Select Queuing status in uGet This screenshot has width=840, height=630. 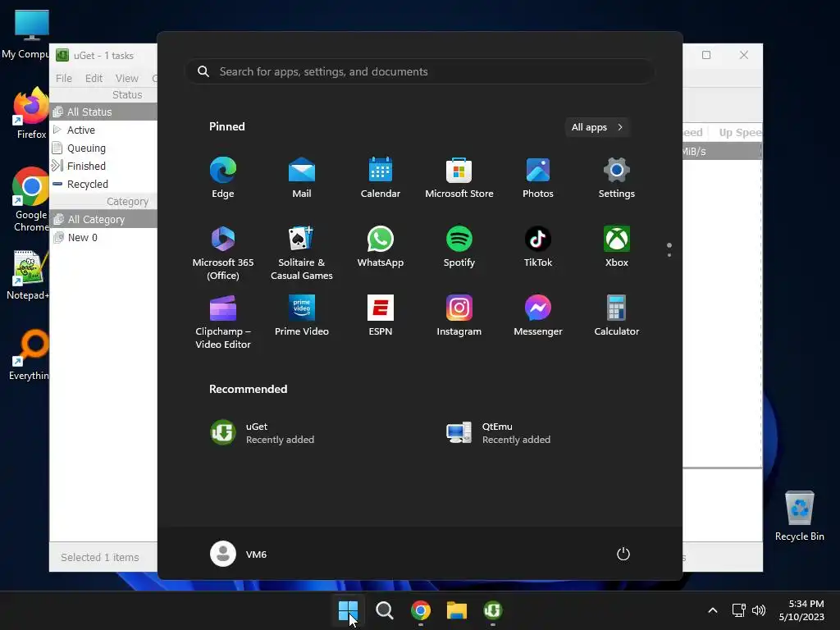(103, 148)
